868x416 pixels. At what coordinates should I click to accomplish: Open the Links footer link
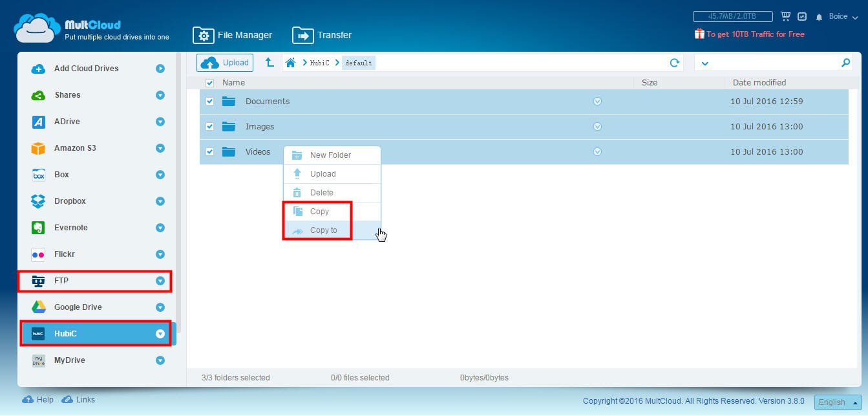pyautogui.click(x=78, y=400)
